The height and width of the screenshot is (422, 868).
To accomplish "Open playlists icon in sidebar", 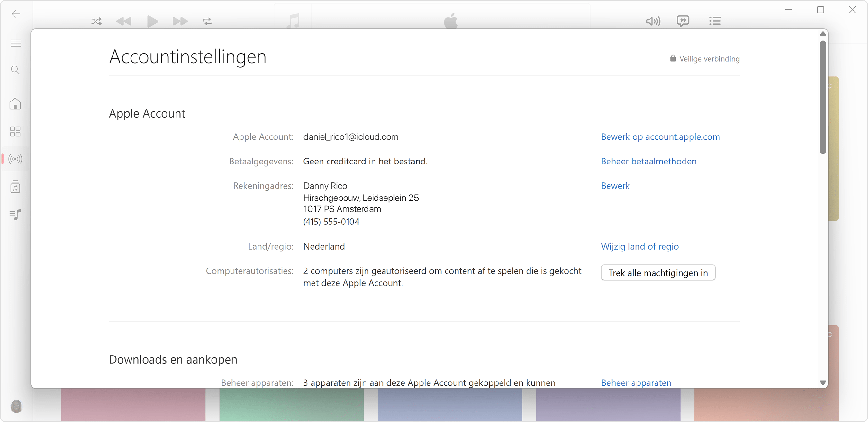I will point(15,214).
